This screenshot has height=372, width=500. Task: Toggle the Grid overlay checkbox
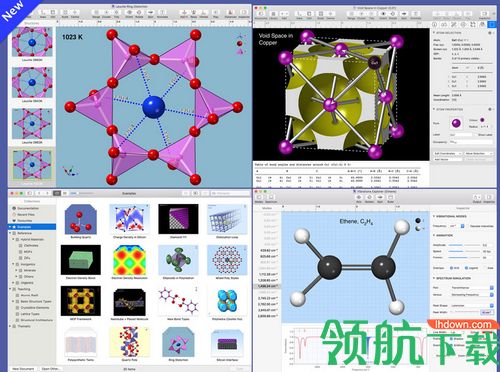click(x=452, y=268)
